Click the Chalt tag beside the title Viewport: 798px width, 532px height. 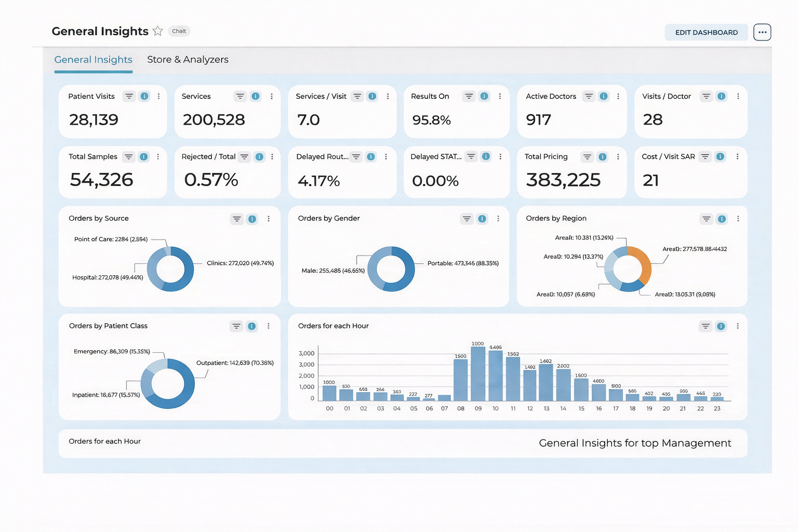click(179, 31)
